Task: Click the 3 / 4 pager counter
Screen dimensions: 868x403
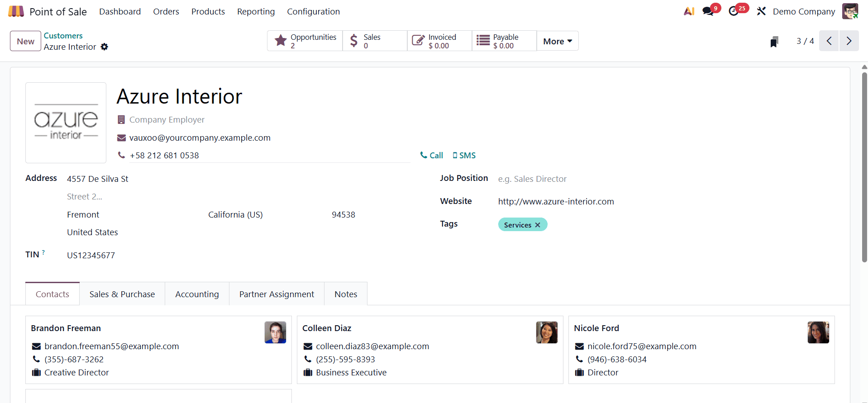Action: click(805, 41)
